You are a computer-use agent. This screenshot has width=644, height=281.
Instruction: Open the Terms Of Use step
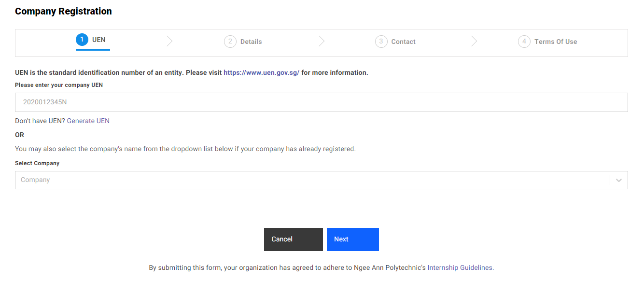pyautogui.click(x=555, y=42)
